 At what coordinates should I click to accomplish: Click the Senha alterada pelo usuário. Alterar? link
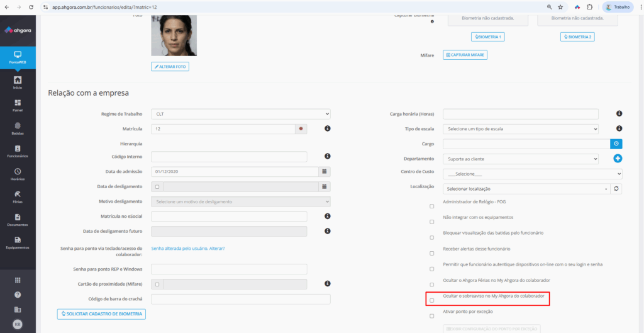pyautogui.click(x=188, y=249)
